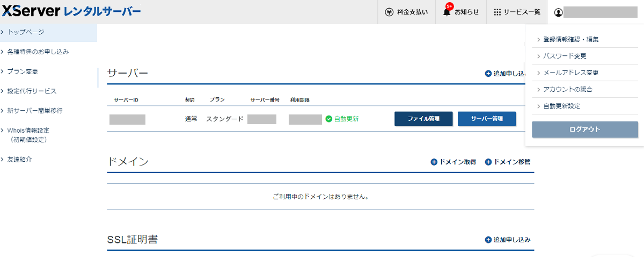The width and height of the screenshot is (644, 259).
Task: Click plus icon beside ドメイン移管
Action: (x=488, y=162)
